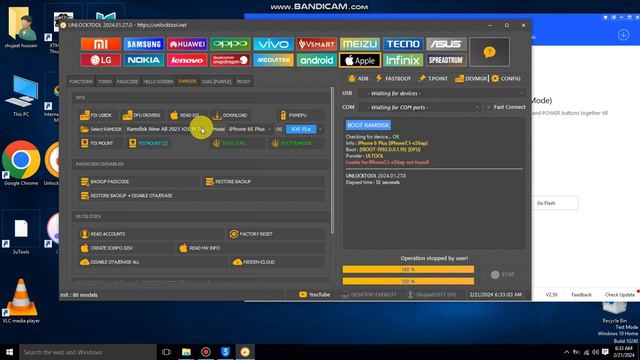Click the DOWNLOAD button
This screenshot has width=640, height=360.
[x=230, y=115]
